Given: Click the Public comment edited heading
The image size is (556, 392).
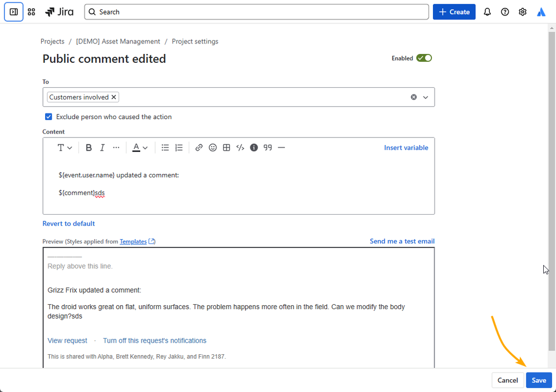Looking at the screenshot, I should pos(104,59).
